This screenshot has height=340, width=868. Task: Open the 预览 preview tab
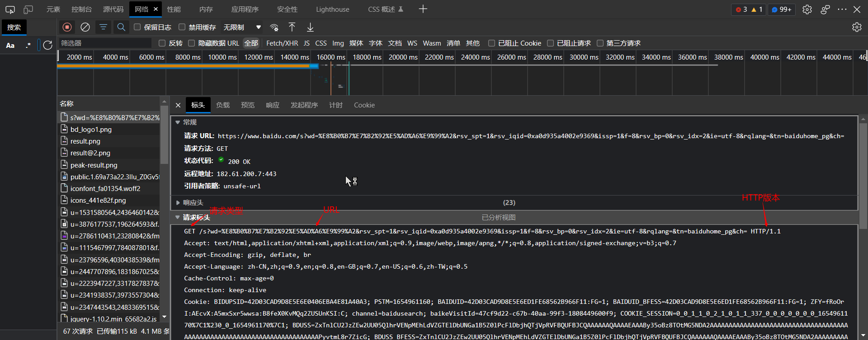[248, 105]
